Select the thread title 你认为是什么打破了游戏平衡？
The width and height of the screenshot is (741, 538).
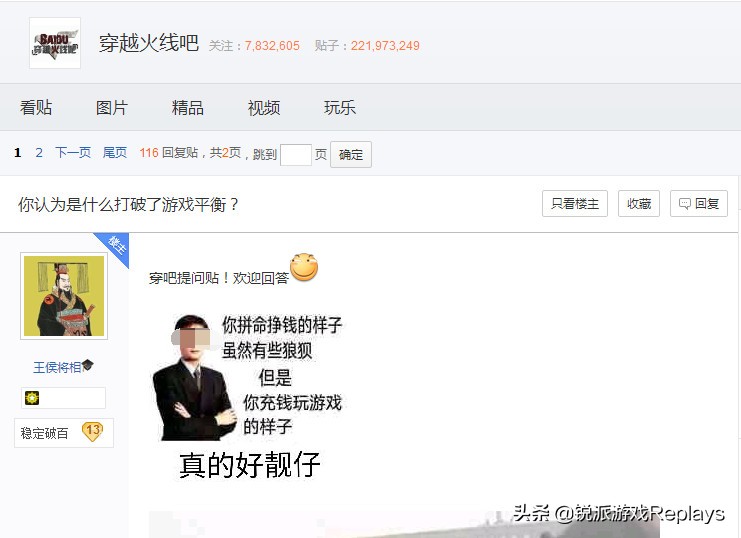(x=128, y=205)
